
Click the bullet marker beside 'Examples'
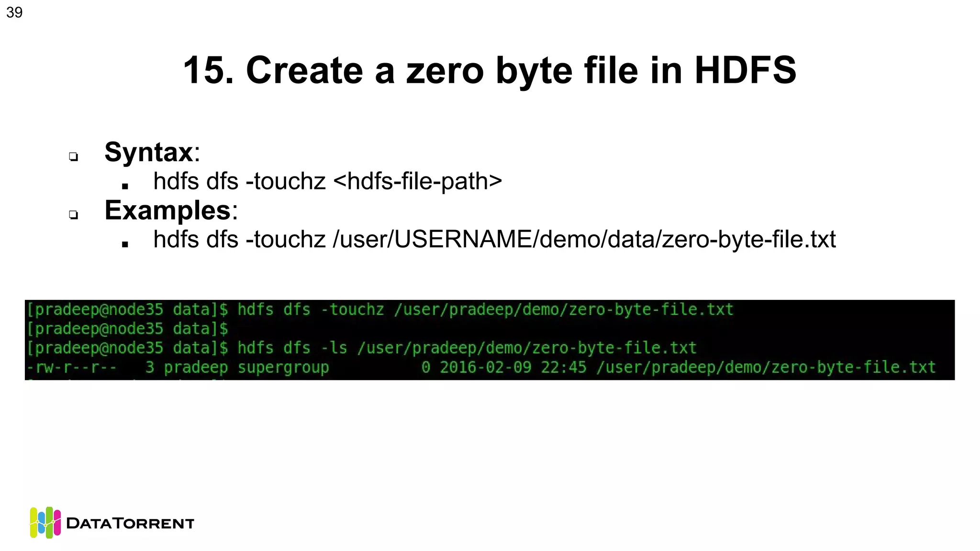coord(73,214)
